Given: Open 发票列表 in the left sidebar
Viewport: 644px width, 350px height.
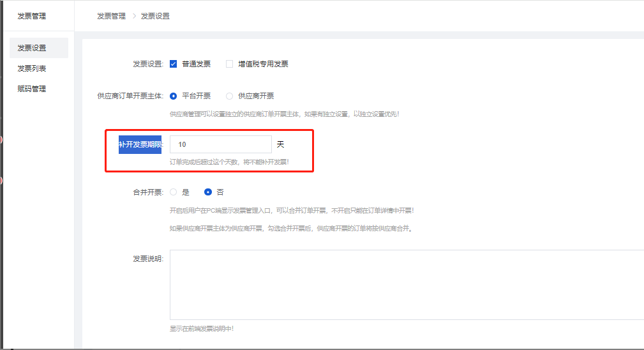Looking at the screenshot, I should pyautogui.click(x=32, y=68).
